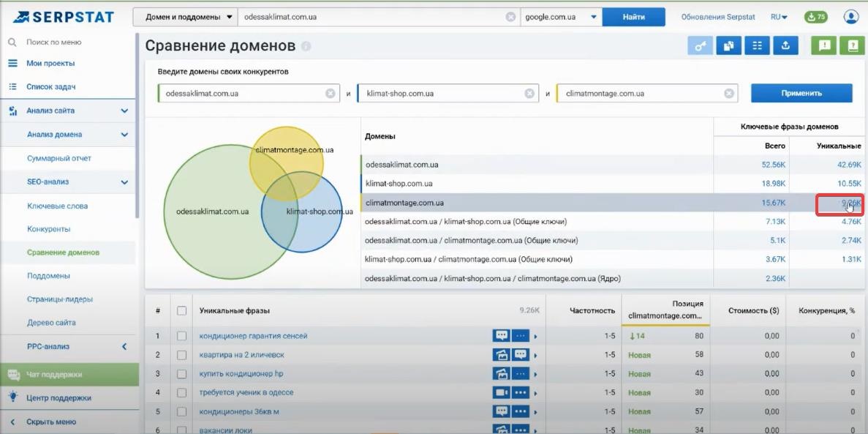Collapse the Анализ сайта section
Viewport: 868px width, 434px height.
tap(124, 111)
